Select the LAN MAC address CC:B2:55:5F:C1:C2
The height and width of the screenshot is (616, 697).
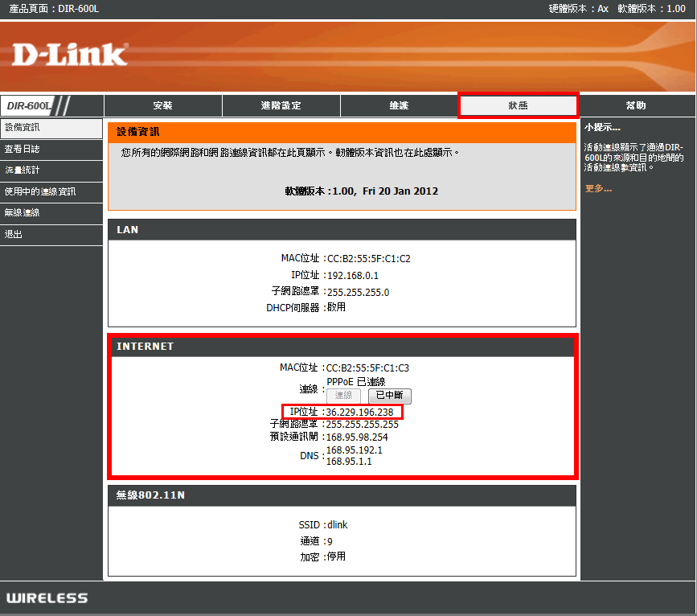coord(369,259)
